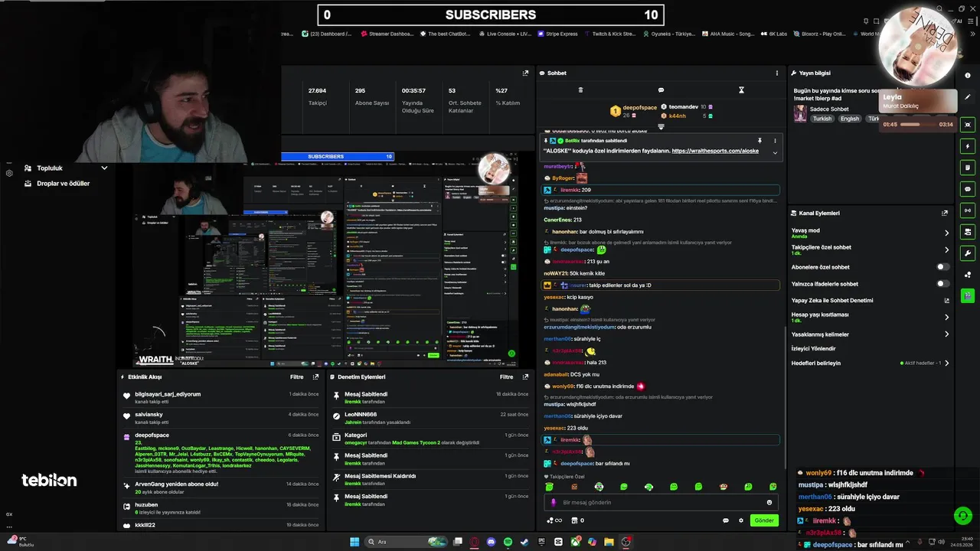Expand Hesap yaşı kısıtlaması settings
The width and height of the screenshot is (980, 551).
(x=946, y=317)
